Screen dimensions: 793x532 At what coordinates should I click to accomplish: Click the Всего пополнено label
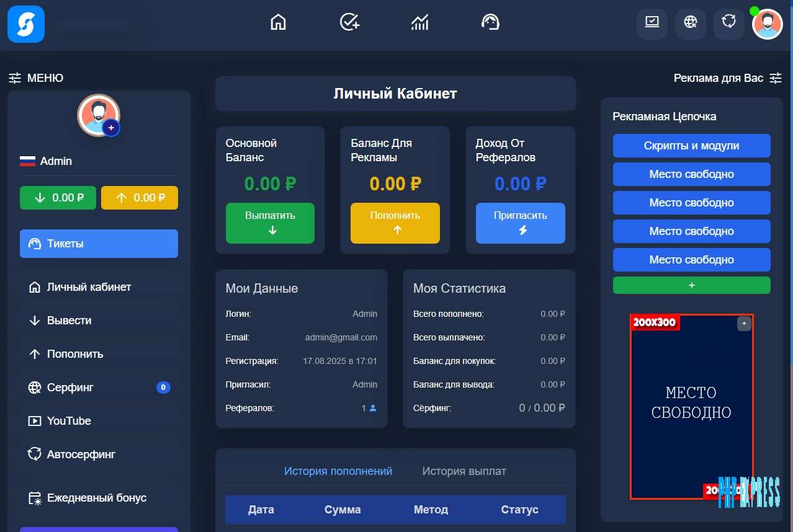tap(449, 314)
